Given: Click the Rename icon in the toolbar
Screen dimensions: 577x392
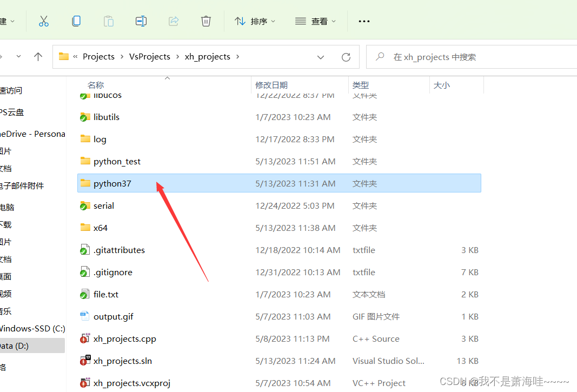Looking at the screenshot, I should [x=141, y=21].
